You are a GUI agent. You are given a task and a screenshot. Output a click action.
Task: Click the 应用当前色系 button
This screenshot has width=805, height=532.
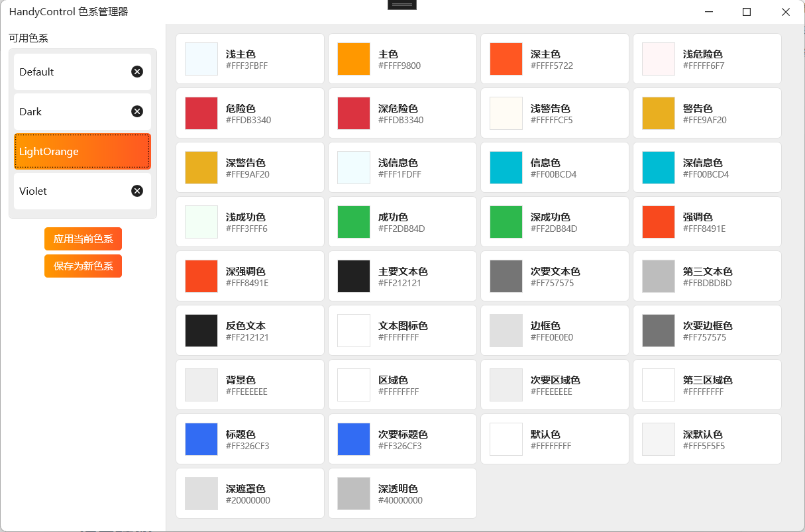click(83, 239)
